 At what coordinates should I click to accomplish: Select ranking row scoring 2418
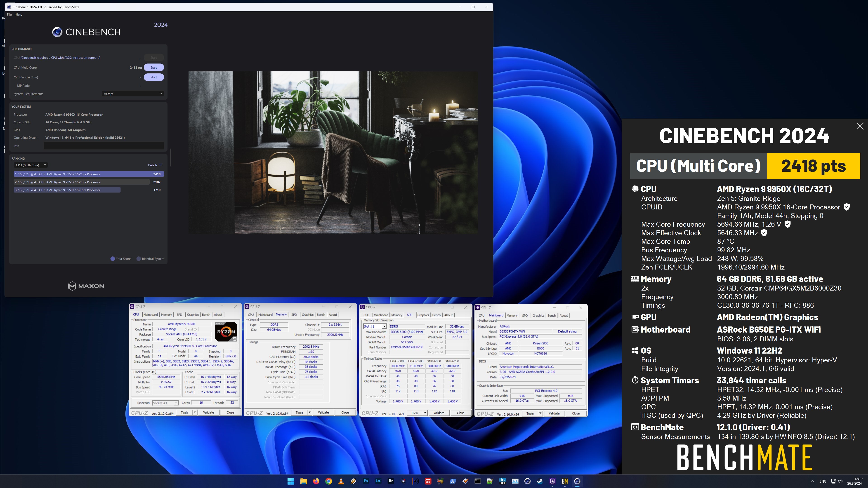pos(89,174)
